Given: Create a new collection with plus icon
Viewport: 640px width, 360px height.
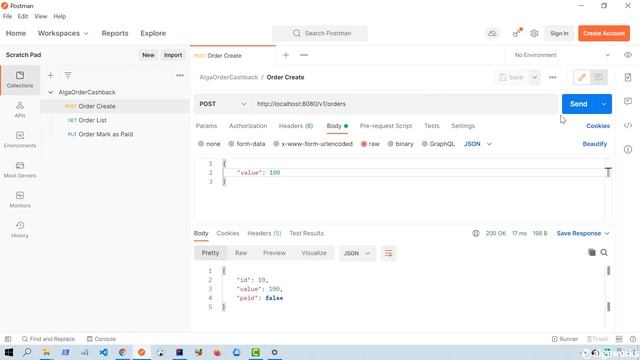Looking at the screenshot, I should click(x=51, y=76).
